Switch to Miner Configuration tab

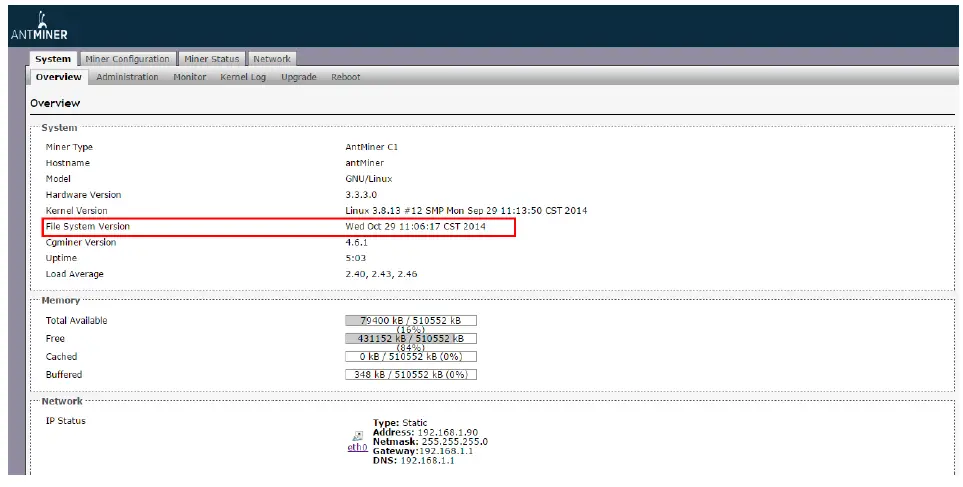[127, 59]
